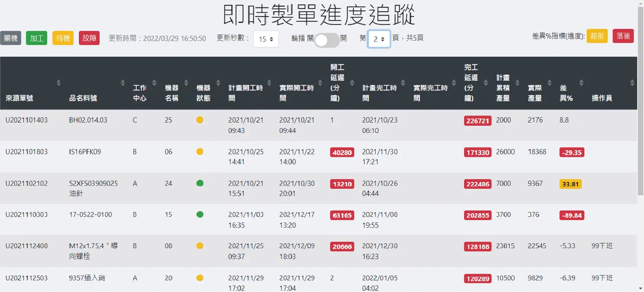
Task: Select the red 落後 indicator button
Action: tap(623, 36)
